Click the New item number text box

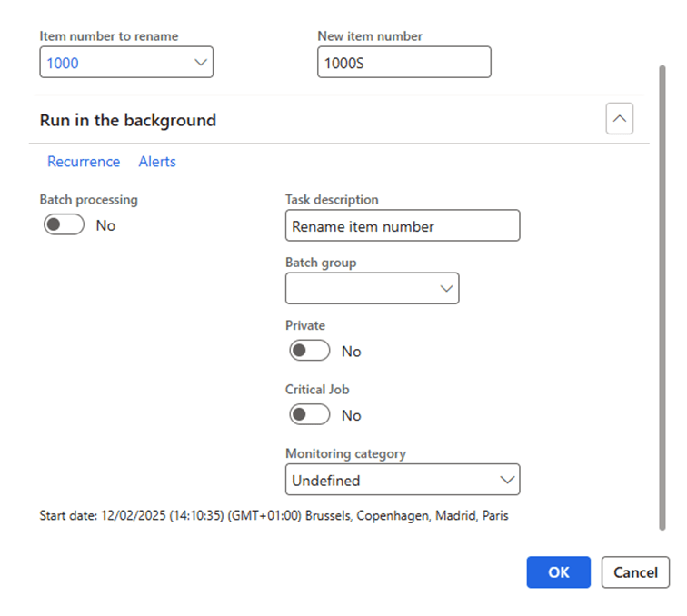(403, 63)
